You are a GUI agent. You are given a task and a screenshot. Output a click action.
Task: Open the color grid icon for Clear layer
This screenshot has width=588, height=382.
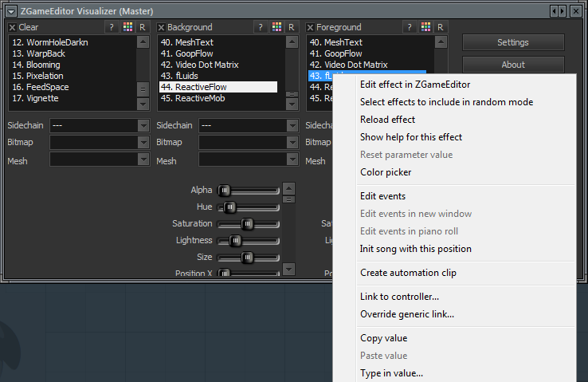point(127,27)
